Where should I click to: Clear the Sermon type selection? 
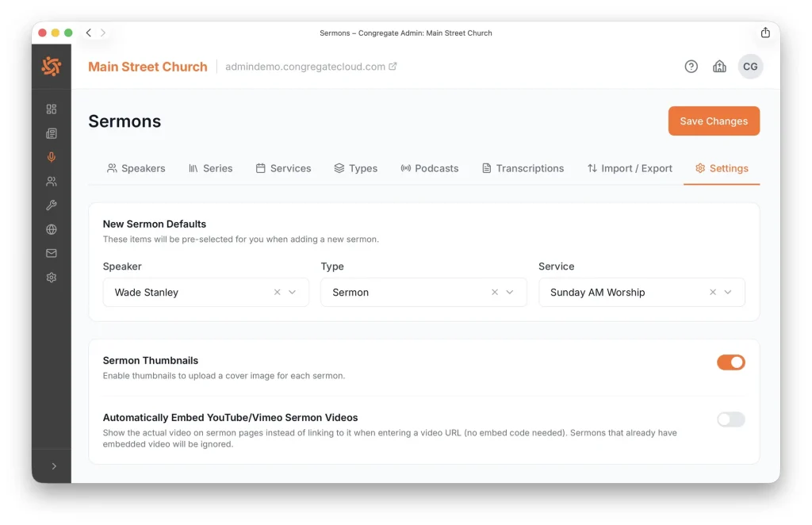click(x=495, y=292)
